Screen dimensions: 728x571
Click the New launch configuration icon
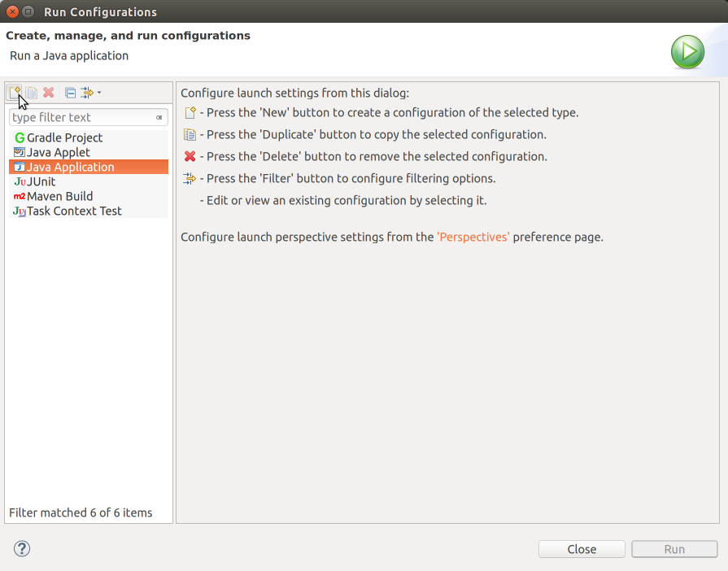coord(15,93)
